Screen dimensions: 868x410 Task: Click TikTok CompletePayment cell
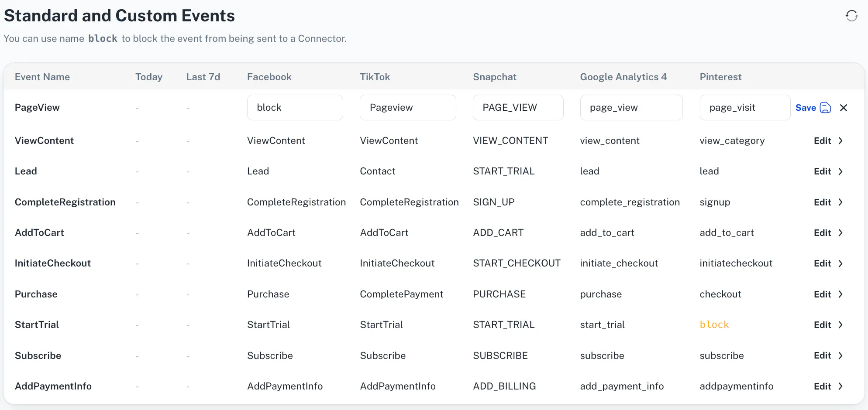coord(402,294)
